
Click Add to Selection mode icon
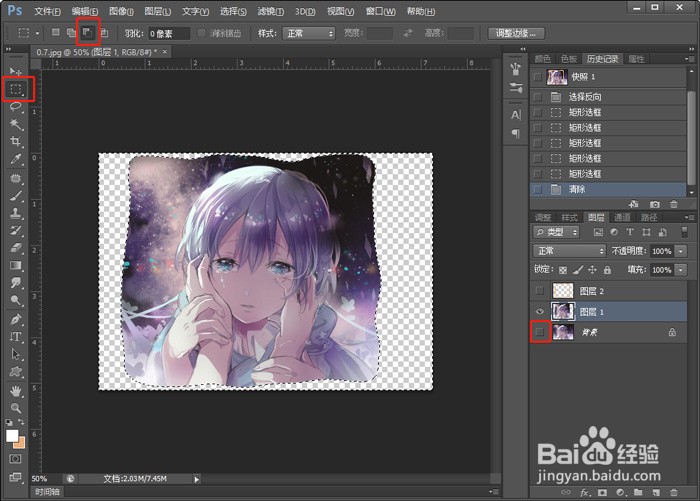[x=71, y=33]
